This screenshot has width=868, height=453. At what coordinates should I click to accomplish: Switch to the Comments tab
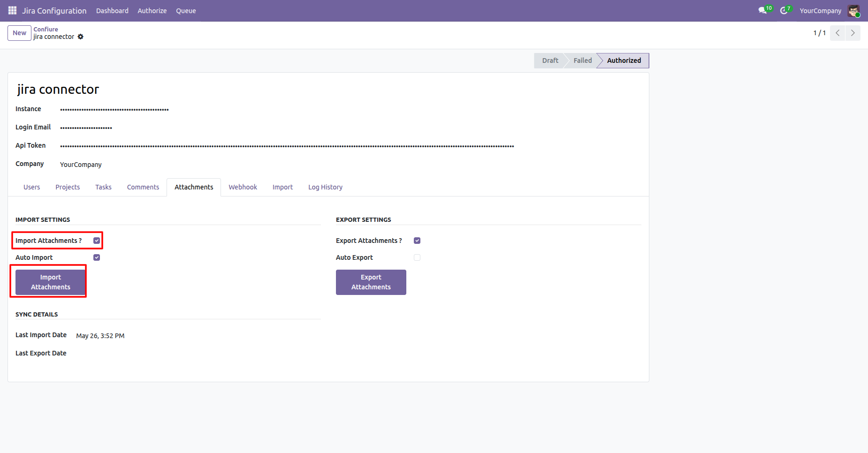tap(143, 187)
